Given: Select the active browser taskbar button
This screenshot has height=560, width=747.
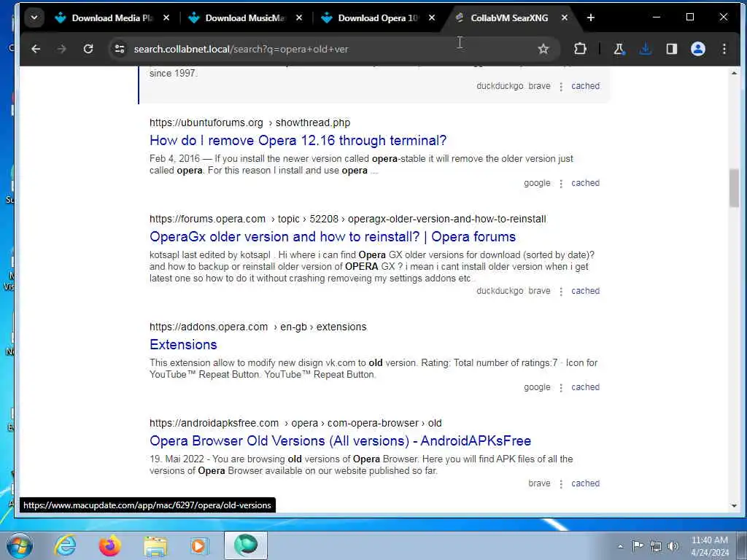Looking at the screenshot, I should (246, 545).
